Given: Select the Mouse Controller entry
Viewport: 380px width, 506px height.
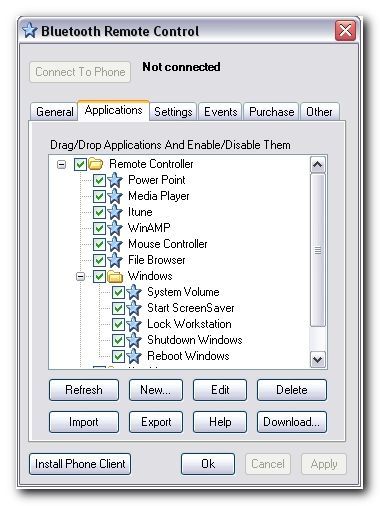Looking at the screenshot, I should 168,244.
